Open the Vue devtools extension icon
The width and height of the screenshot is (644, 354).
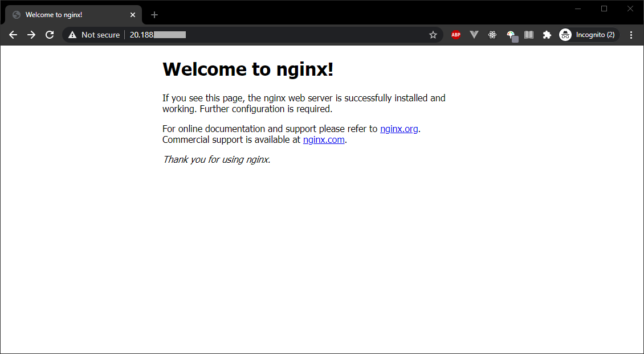point(474,35)
